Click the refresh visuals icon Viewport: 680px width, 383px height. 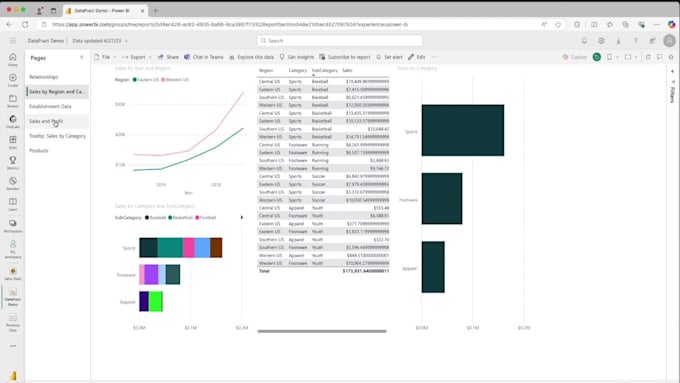[648, 57]
